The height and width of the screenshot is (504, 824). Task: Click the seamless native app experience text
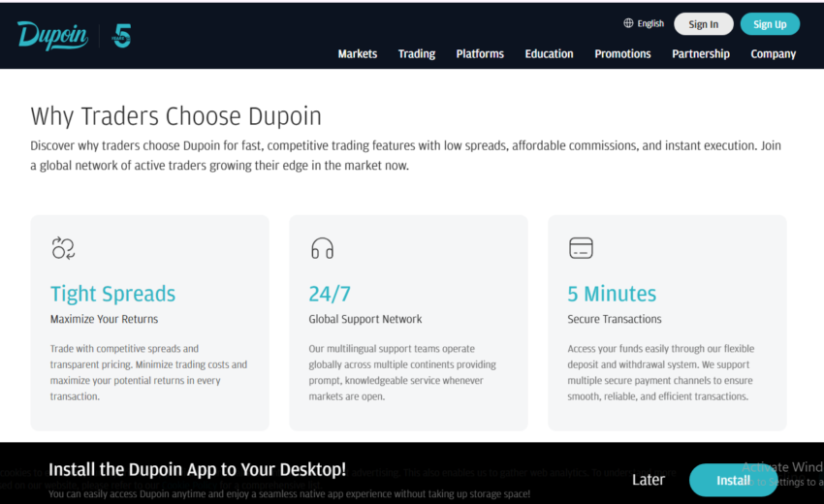[x=289, y=494]
